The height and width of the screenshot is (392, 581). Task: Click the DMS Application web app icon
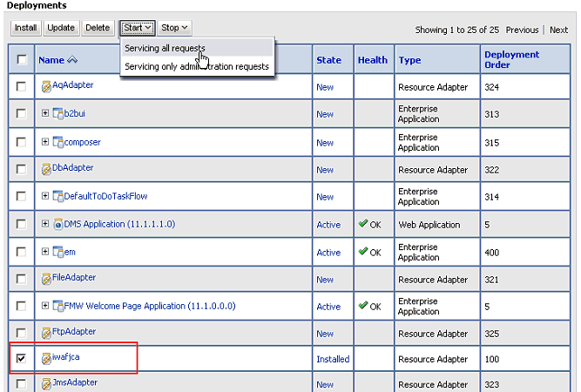pos(58,225)
